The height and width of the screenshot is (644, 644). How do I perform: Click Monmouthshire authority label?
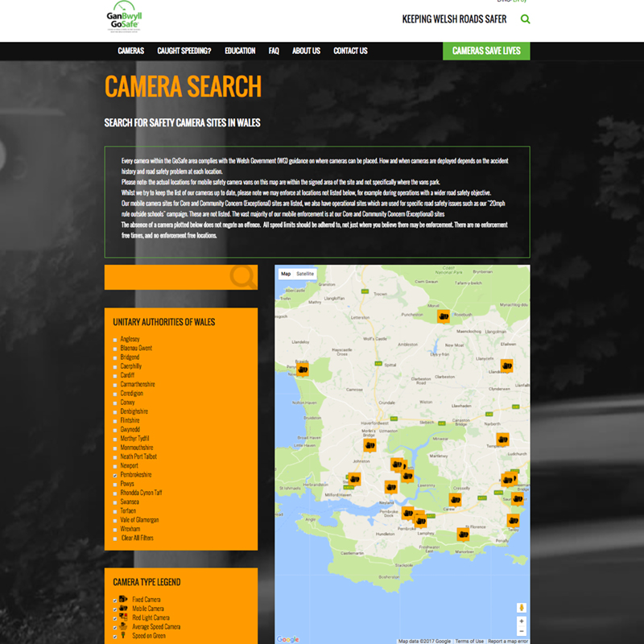pyautogui.click(x=136, y=448)
